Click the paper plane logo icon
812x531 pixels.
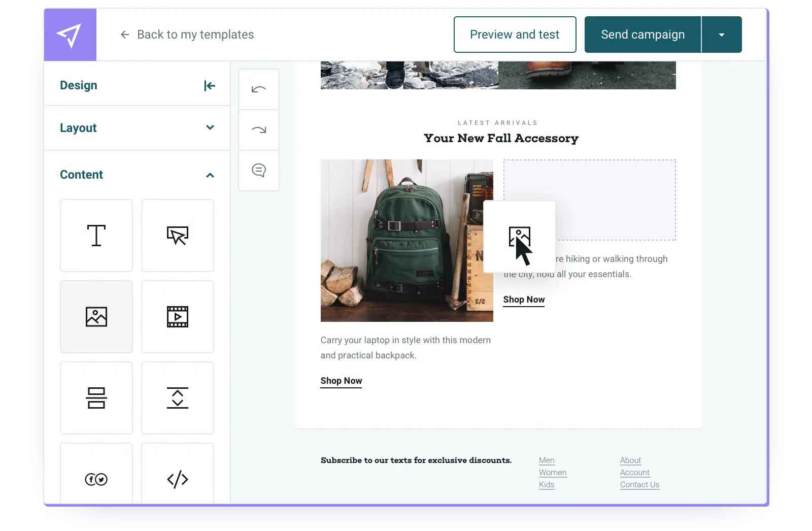pyautogui.click(x=70, y=35)
